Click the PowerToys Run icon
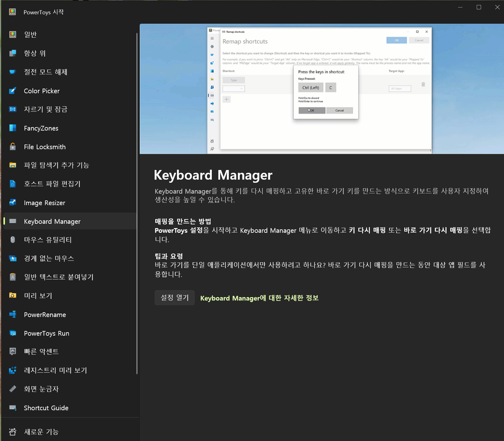 [13, 333]
